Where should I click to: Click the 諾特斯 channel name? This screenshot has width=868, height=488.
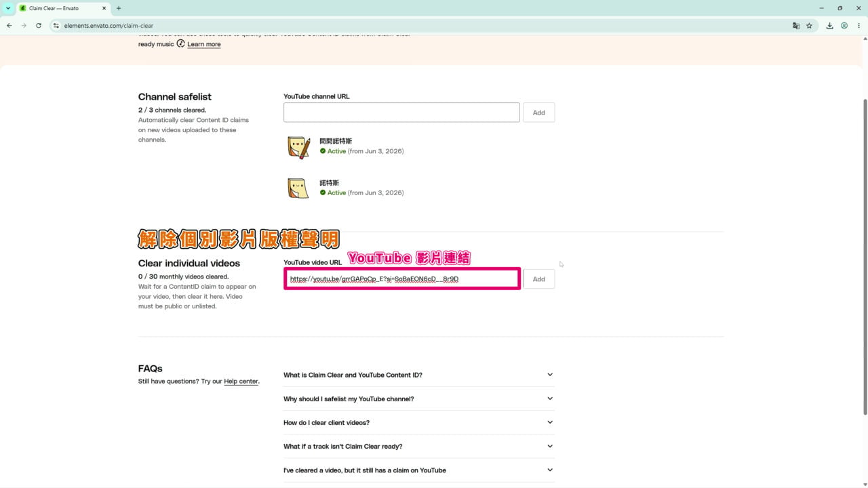click(x=329, y=183)
